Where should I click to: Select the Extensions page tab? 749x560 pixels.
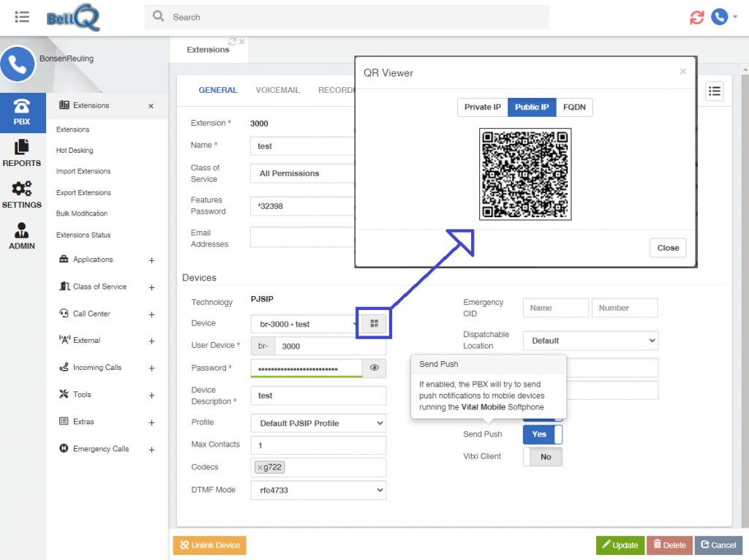pyautogui.click(x=208, y=50)
